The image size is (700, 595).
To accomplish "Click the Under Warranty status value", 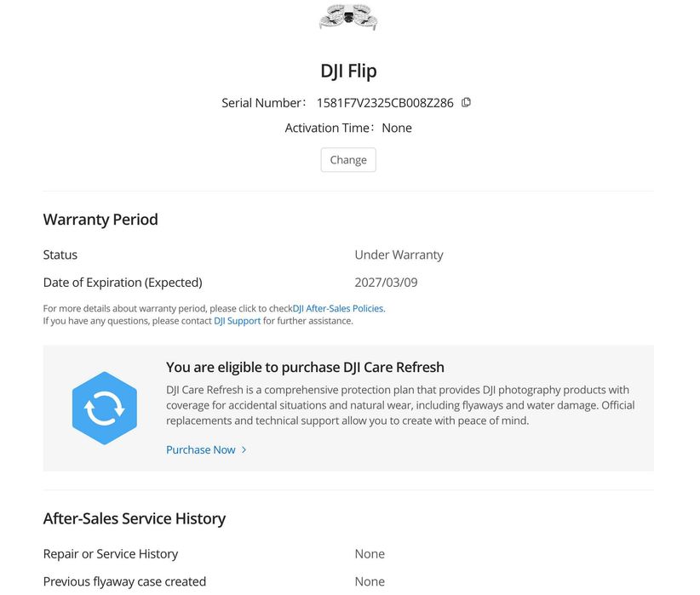I will [x=399, y=255].
